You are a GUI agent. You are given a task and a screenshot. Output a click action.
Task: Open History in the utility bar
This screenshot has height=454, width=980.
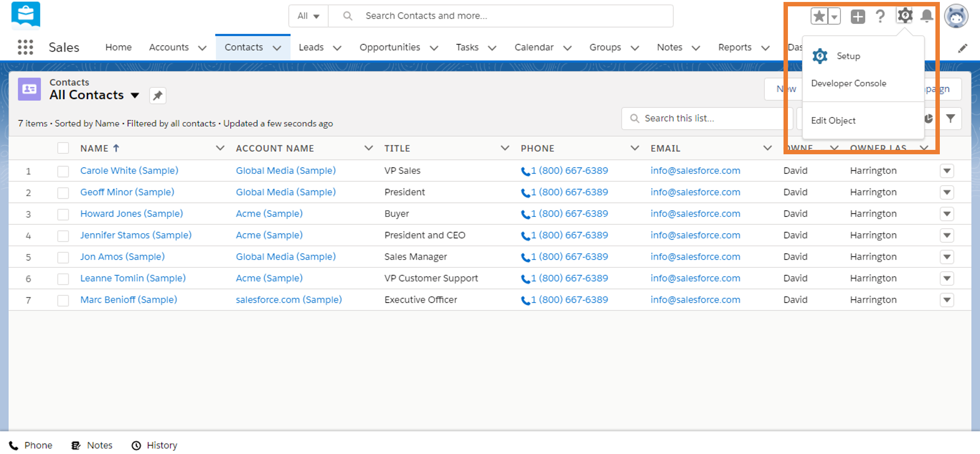154,445
